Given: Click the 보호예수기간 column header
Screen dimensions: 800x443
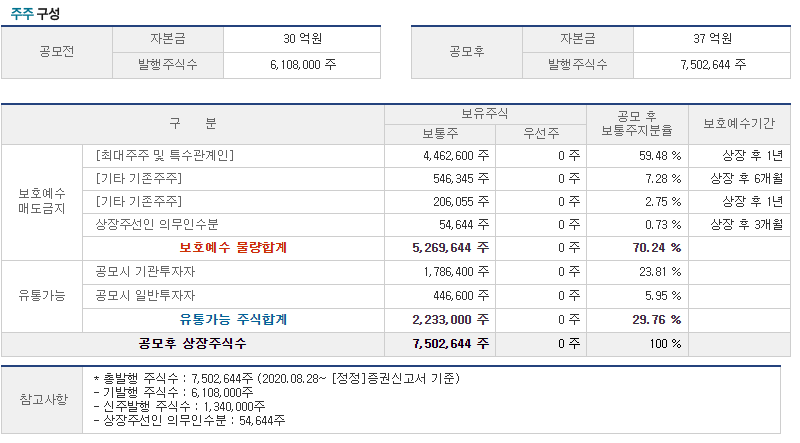Looking at the screenshot, I should (x=739, y=124).
